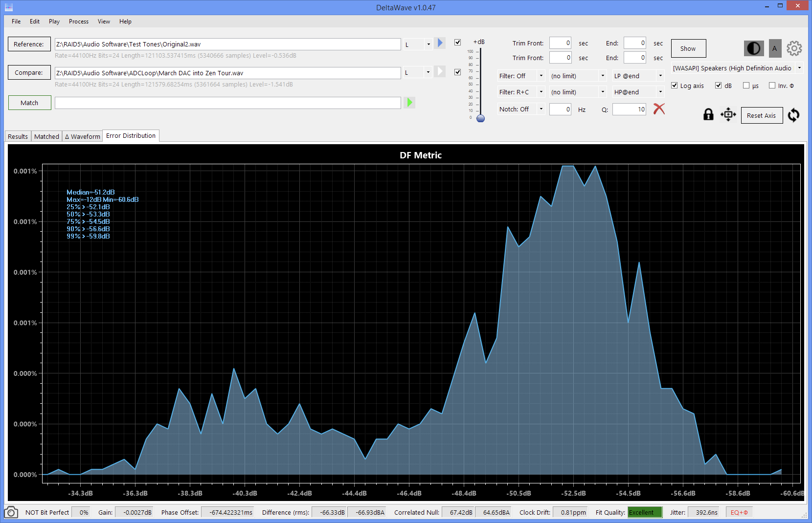Click the +dB volume slider knob

[480, 118]
